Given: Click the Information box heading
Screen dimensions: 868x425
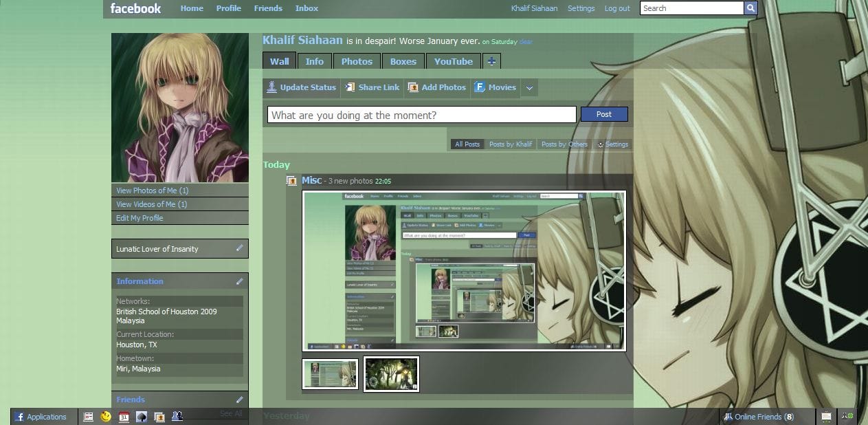Looking at the screenshot, I should (x=140, y=281).
